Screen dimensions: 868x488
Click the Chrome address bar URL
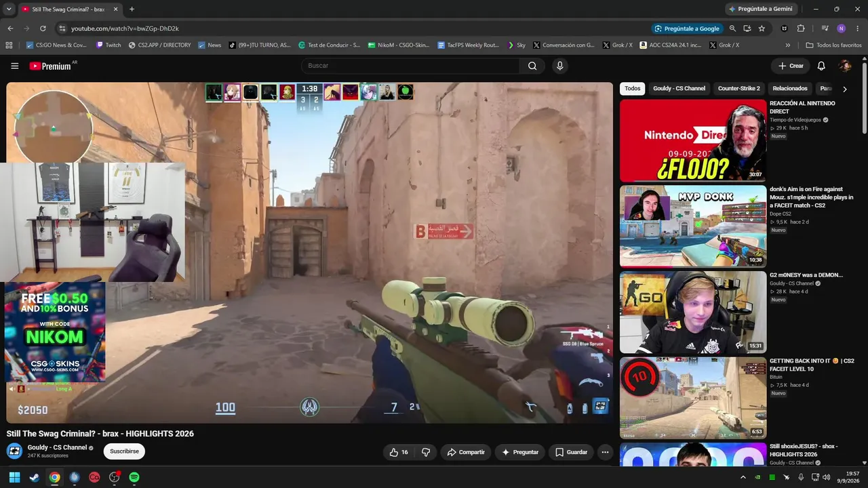tap(125, 28)
